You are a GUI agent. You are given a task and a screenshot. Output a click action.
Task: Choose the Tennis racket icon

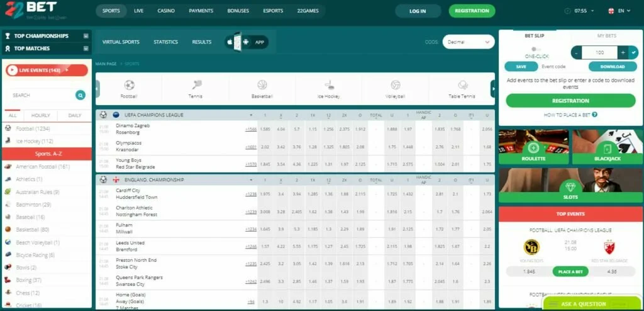click(196, 85)
